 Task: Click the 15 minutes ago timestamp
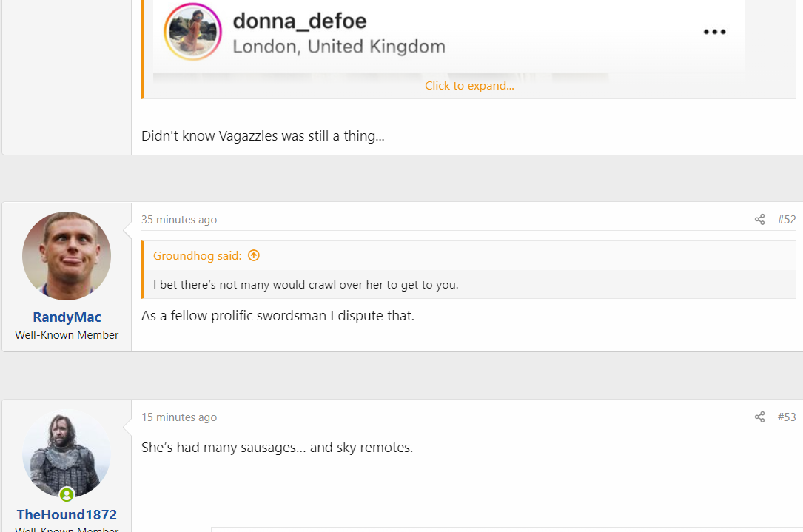click(179, 417)
